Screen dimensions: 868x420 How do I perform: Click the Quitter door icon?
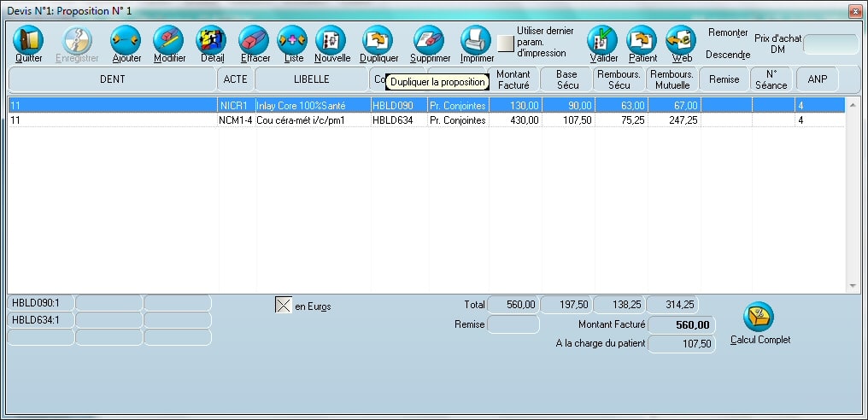(x=28, y=40)
